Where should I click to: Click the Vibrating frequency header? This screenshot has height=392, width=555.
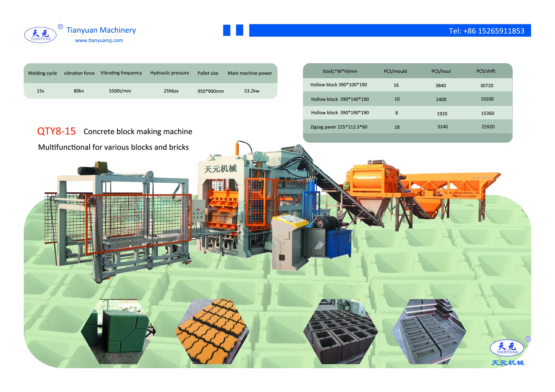click(x=121, y=73)
